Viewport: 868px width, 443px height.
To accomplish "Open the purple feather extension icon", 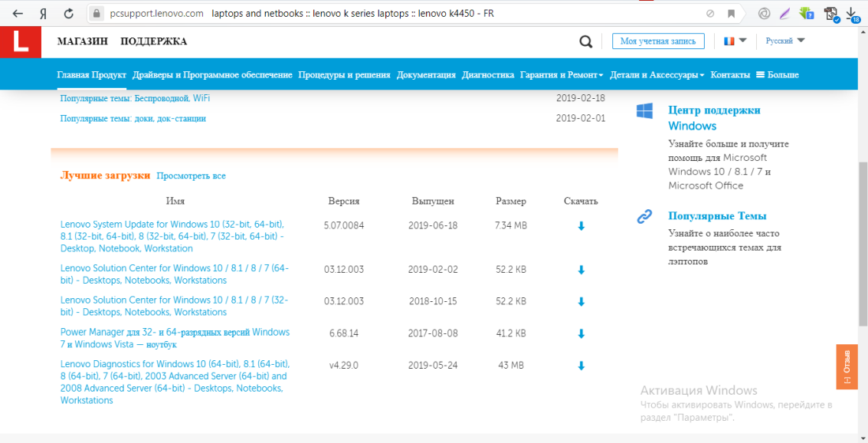I will (784, 13).
